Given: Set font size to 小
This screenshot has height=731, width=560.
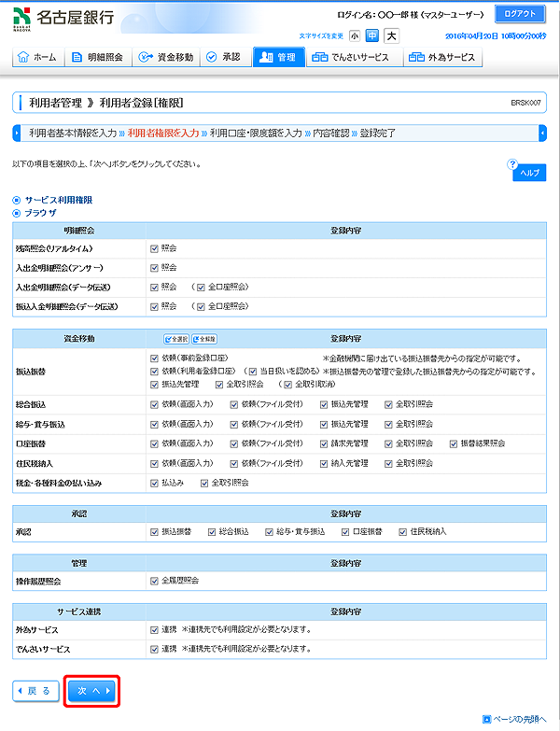Looking at the screenshot, I should [x=355, y=35].
